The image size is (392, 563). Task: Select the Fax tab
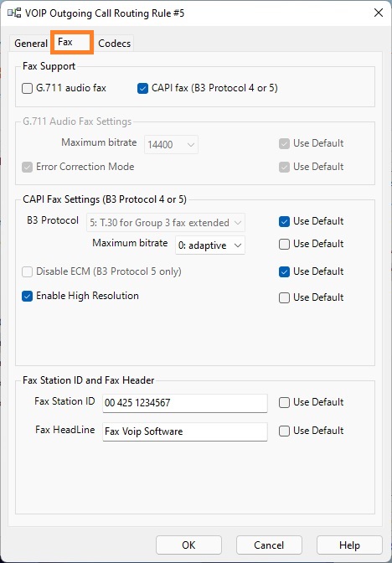point(72,43)
